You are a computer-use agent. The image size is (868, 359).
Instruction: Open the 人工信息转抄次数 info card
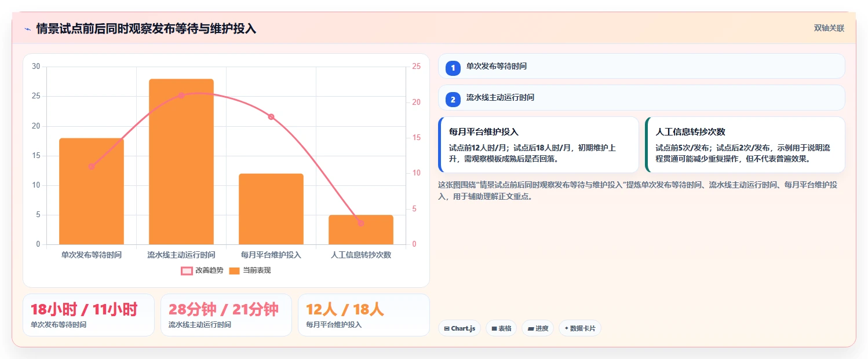[745, 145]
